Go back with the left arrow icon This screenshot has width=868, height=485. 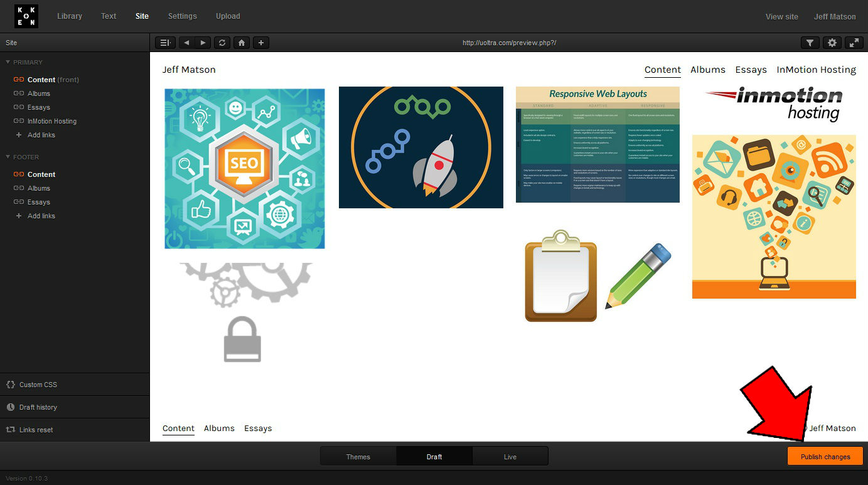(x=186, y=43)
